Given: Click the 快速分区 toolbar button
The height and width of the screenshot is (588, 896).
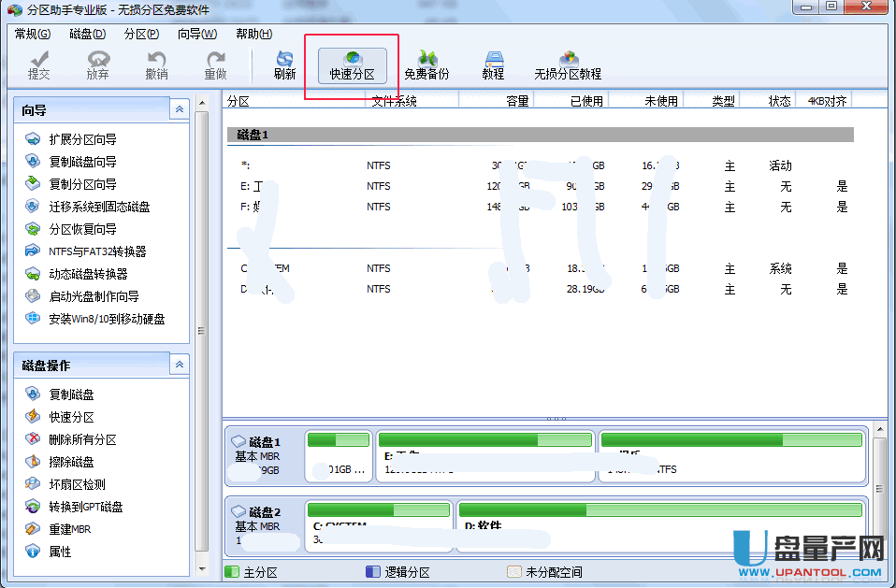Looking at the screenshot, I should (x=352, y=65).
